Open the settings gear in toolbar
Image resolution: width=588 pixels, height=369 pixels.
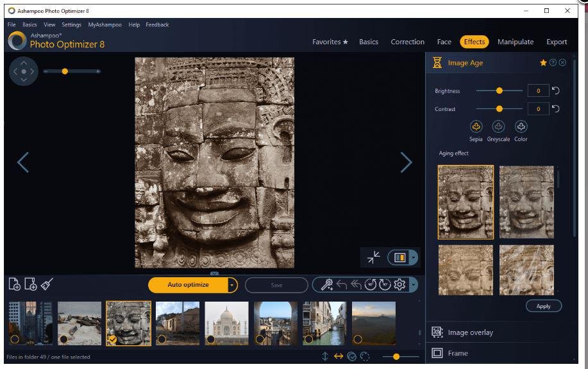point(399,285)
